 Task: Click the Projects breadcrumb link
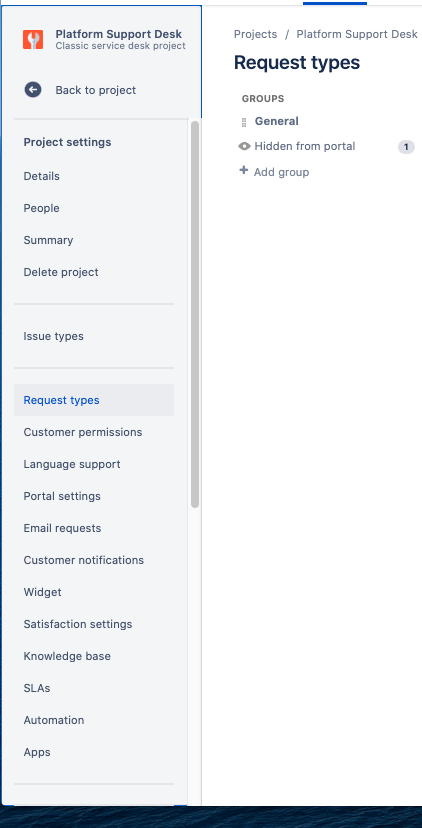coord(256,34)
